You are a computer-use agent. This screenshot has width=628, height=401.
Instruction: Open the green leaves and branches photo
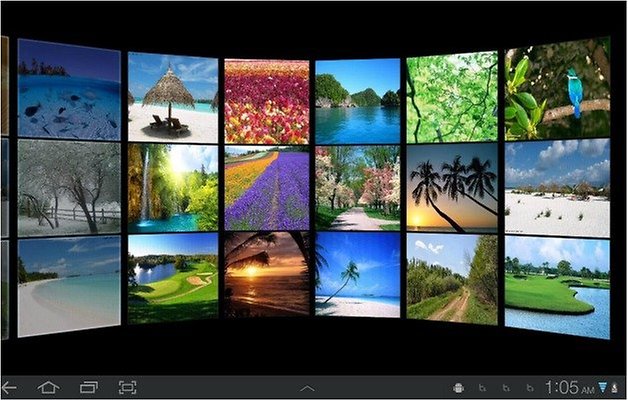[452, 97]
